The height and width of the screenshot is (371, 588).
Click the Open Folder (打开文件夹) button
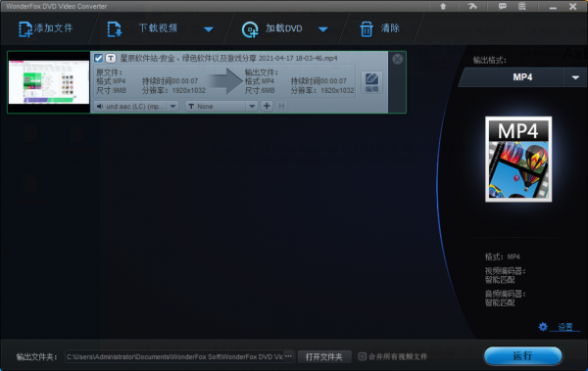click(x=324, y=356)
